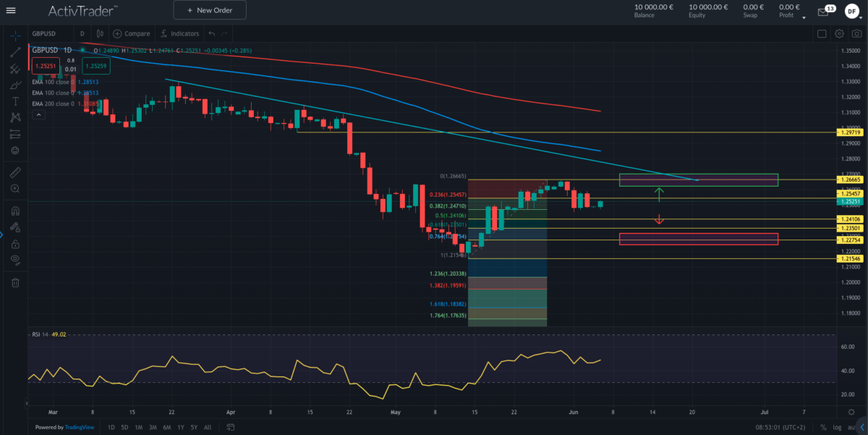Viewport: 868px width, 435px height.
Task: Open the mail inbox with 13 messages
Action: tap(825, 10)
